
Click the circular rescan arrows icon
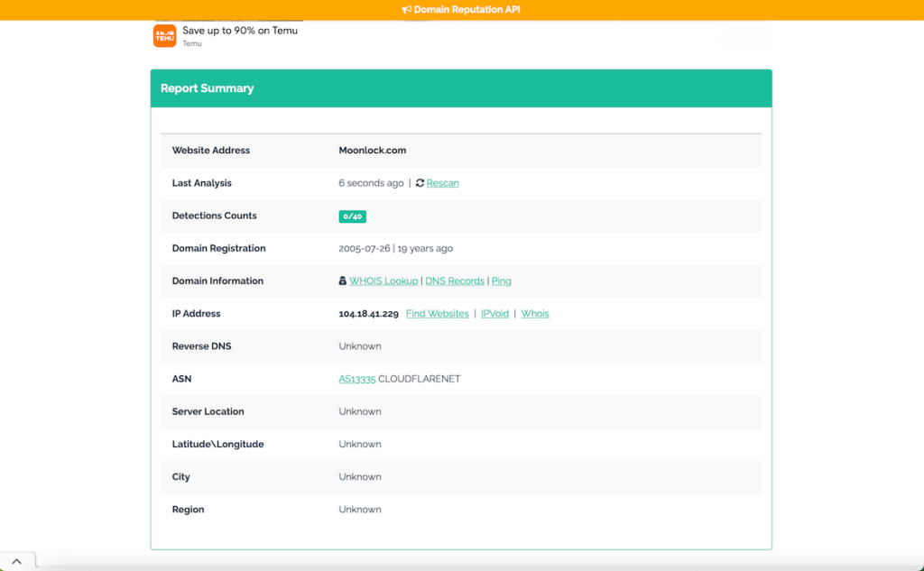click(420, 183)
